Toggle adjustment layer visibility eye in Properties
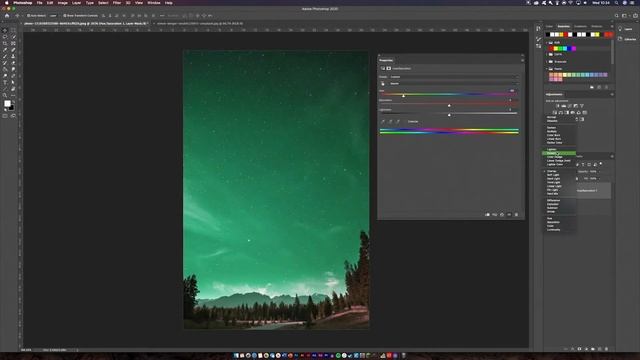640x360 pixels. 509,215
